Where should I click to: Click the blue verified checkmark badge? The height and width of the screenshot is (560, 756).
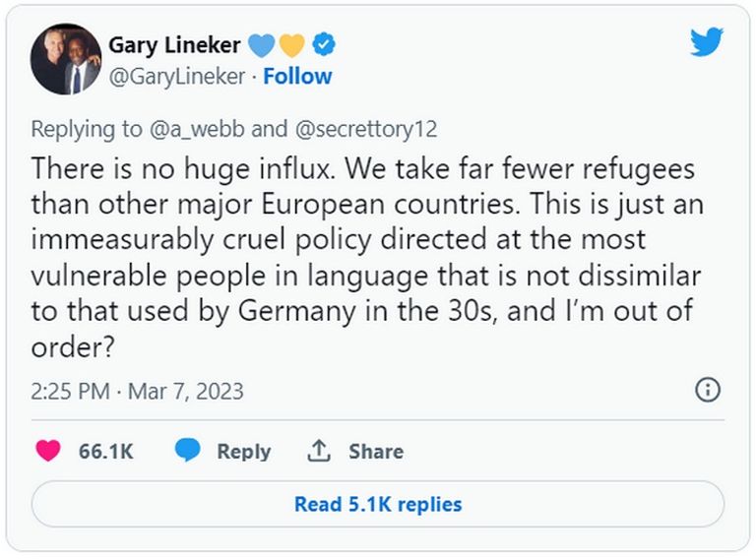point(324,44)
